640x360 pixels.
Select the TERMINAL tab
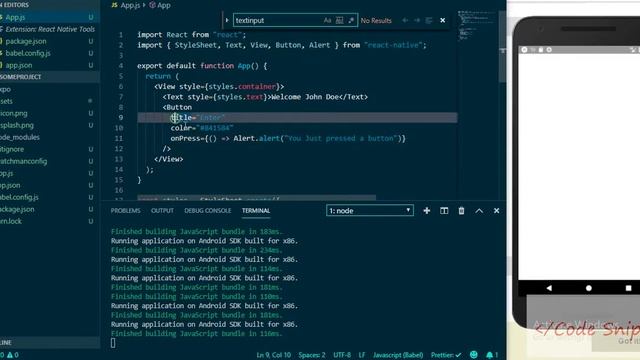[x=256, y=211]
